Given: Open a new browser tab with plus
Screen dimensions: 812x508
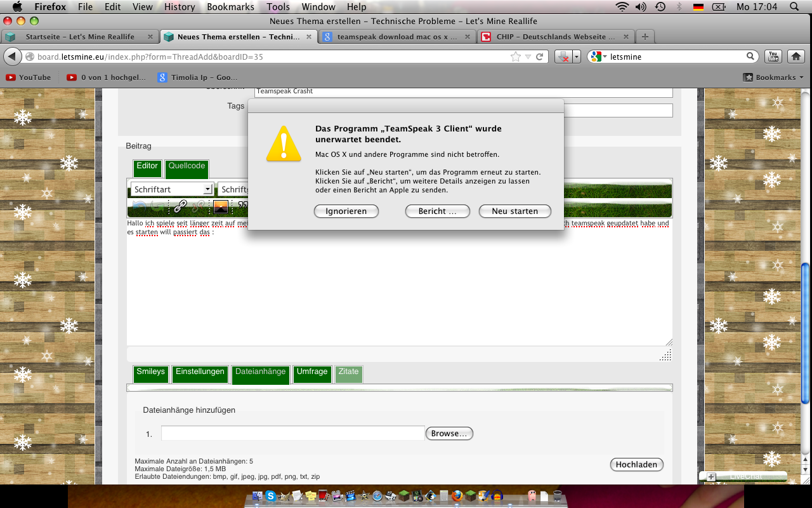Looking at the screenshot, I should (645, 37).
